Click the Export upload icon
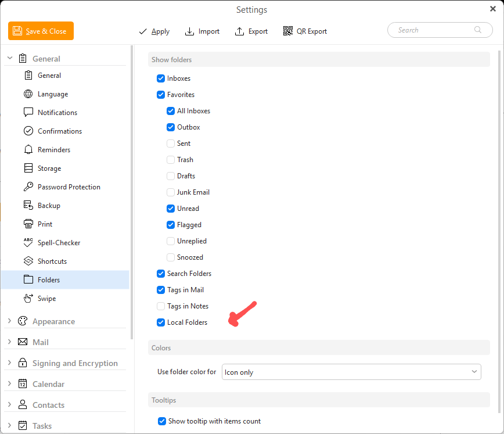The image size is (504, 434). tap(239, 31)
